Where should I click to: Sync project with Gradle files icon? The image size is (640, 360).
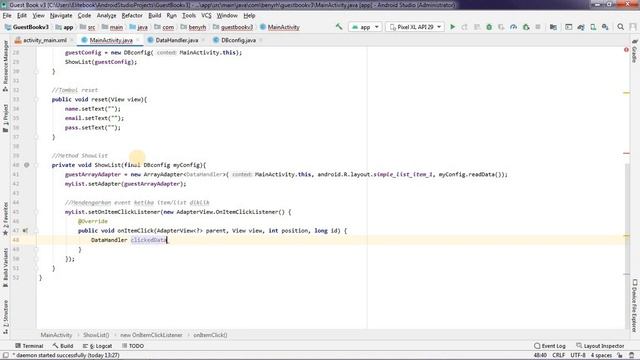[581, 27]
